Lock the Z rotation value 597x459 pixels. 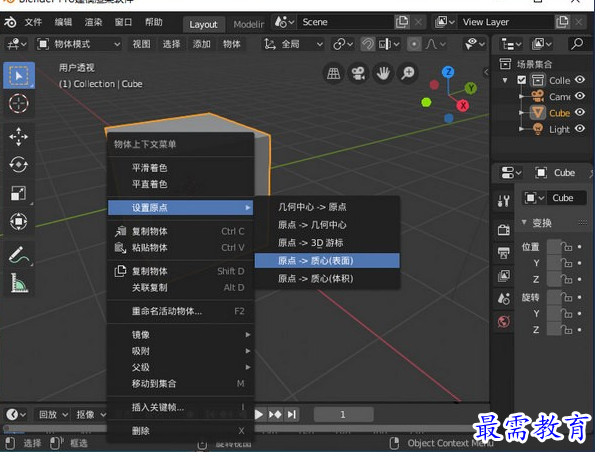point(567,330)
